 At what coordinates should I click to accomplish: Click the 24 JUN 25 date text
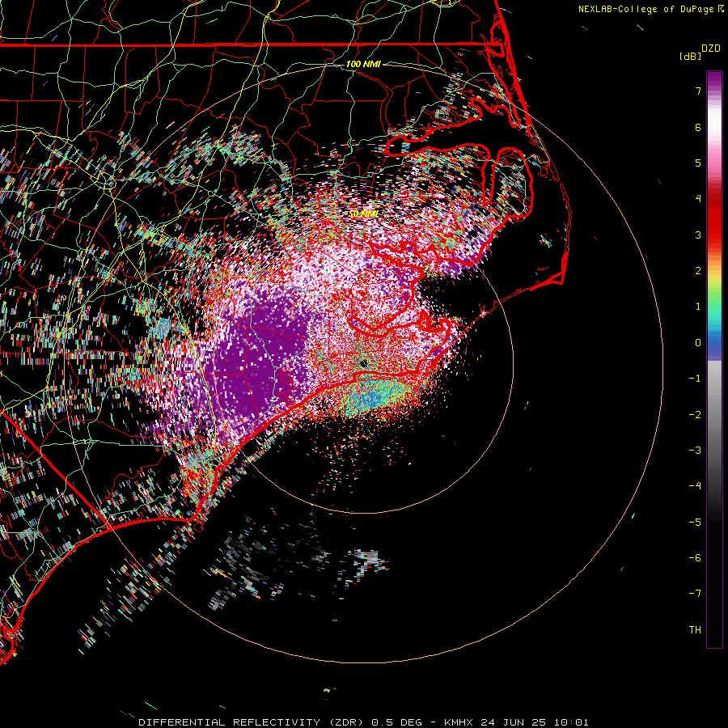click(x=513, y=722)
